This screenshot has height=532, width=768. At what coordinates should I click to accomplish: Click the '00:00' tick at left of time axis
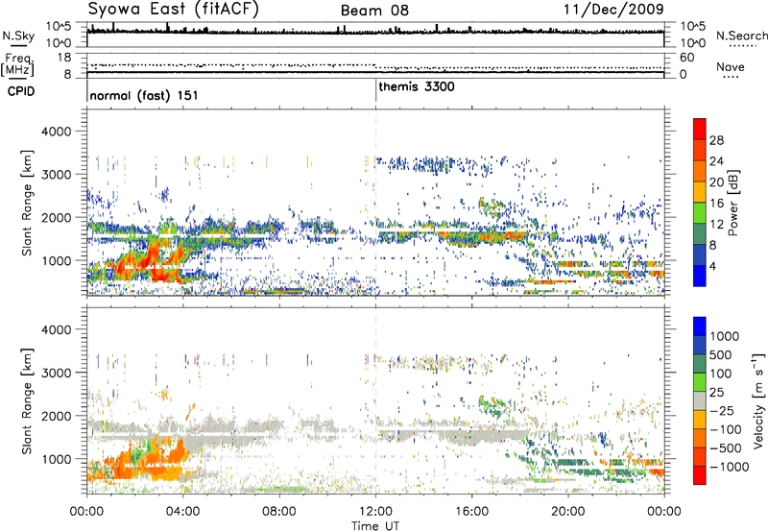coord(86,512)
